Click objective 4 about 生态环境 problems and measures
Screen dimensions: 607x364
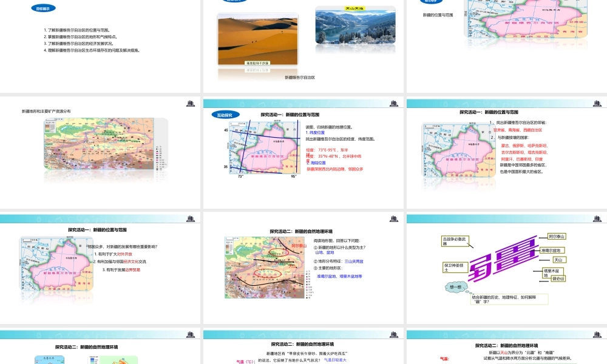[x=92, y=50]
